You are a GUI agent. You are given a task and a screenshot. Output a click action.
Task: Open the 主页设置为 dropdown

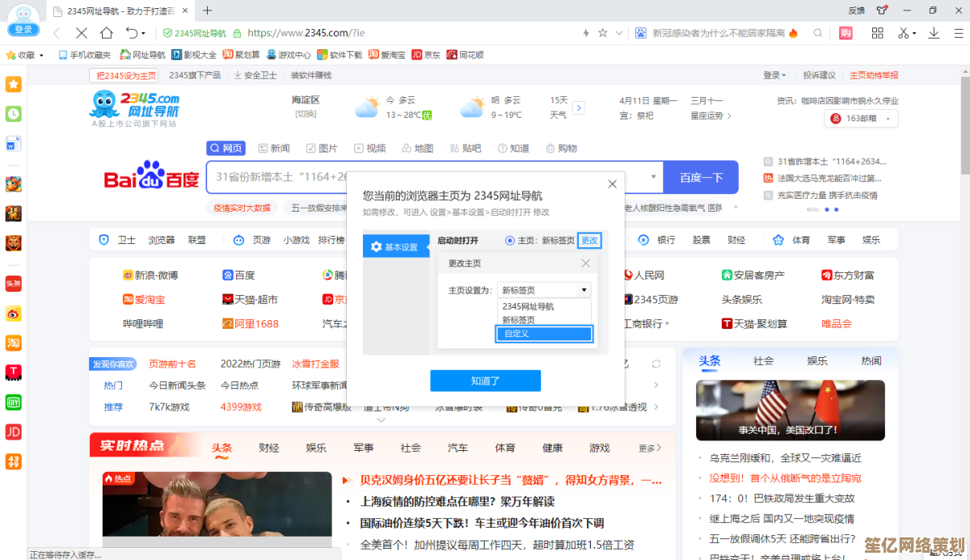coord(544,289)
